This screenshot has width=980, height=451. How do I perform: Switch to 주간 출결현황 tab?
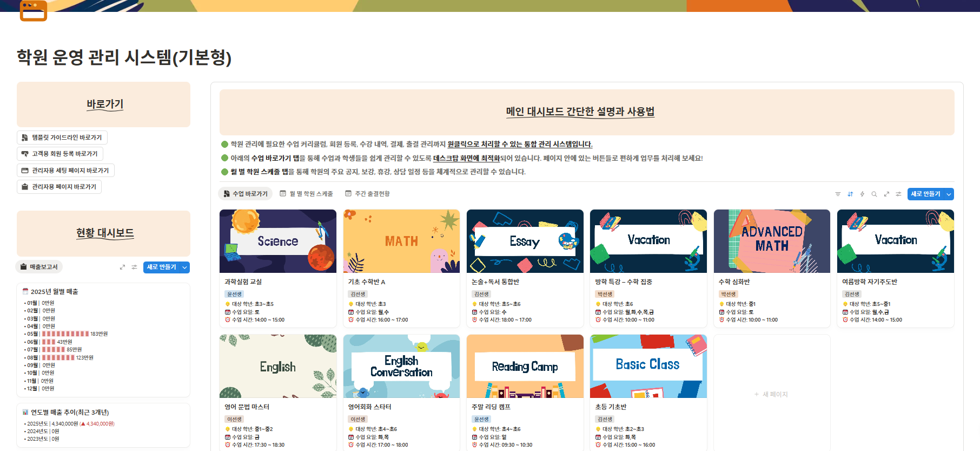tap(368, 194)
